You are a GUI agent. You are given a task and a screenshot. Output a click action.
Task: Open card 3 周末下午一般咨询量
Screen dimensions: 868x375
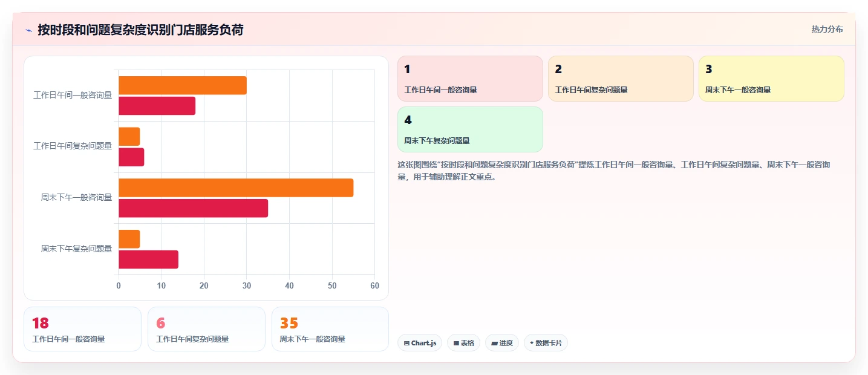771,79
